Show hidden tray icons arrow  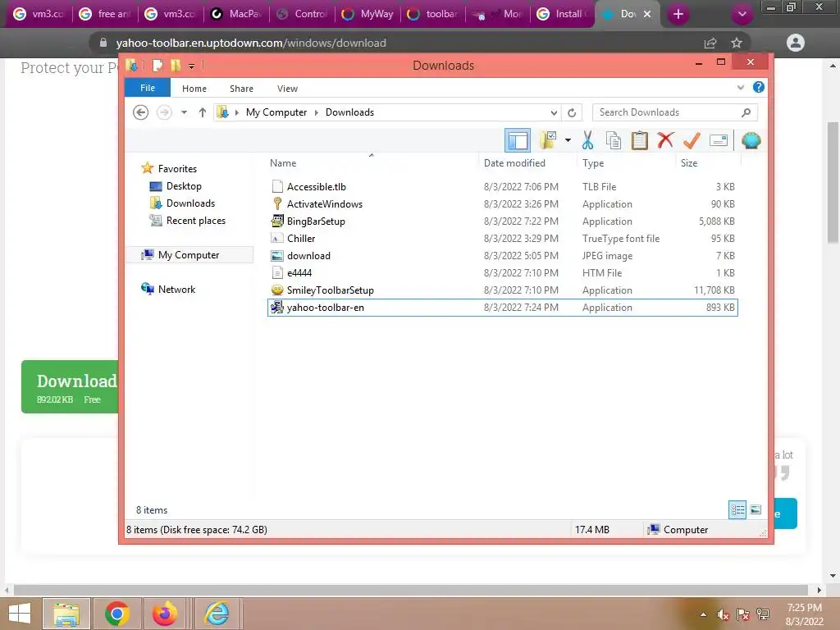tap(703, 614)
